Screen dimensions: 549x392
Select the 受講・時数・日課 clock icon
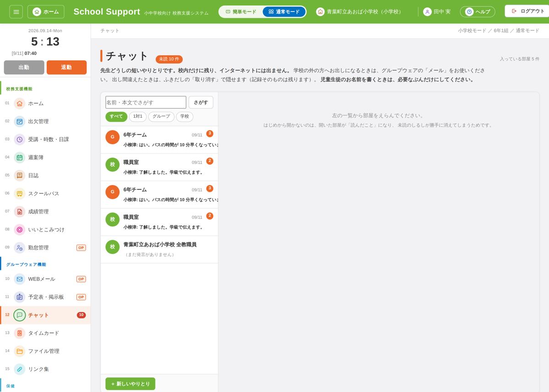(x=20, y=140)
